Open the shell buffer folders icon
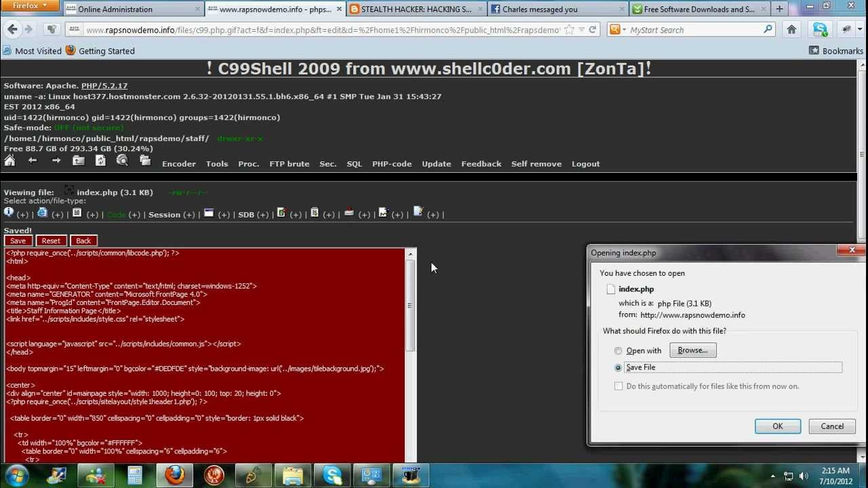 click(144, 161)
